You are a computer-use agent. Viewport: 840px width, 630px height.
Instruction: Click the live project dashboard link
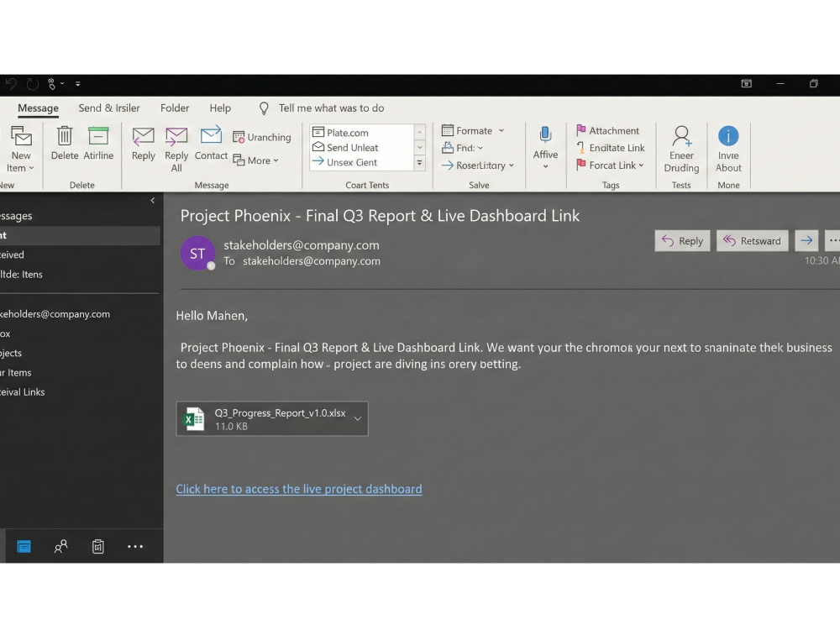pos(299,489)
